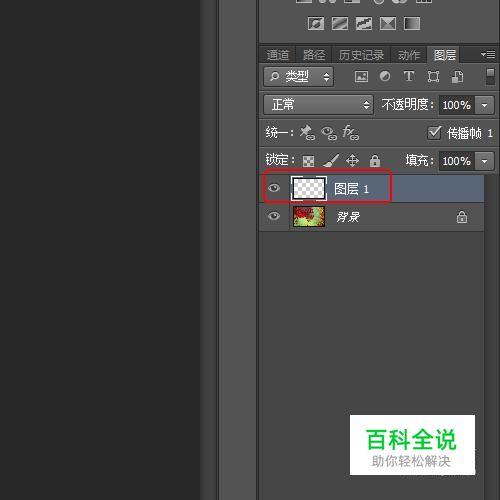This screenshot has height=500, width=500.
Task: Open the 类型 filter type dropdown
Action: click(x=298, y=77)
